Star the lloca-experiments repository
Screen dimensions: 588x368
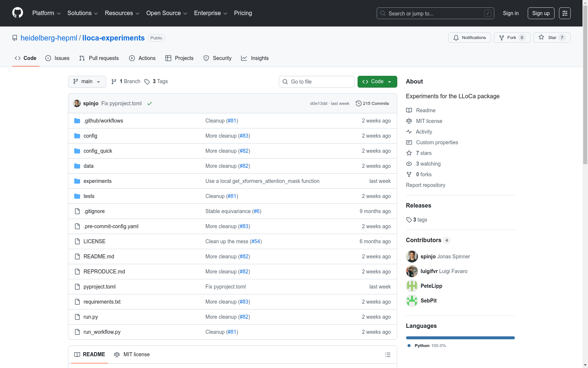click(x=552, y=38)
